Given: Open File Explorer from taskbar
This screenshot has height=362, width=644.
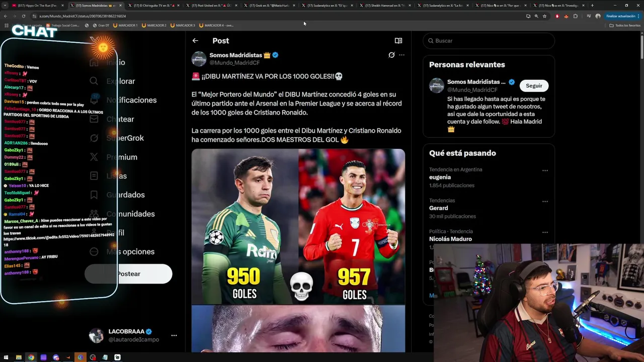Looking at the screenshot, I should pyautogui.click(x=19, y=357).
